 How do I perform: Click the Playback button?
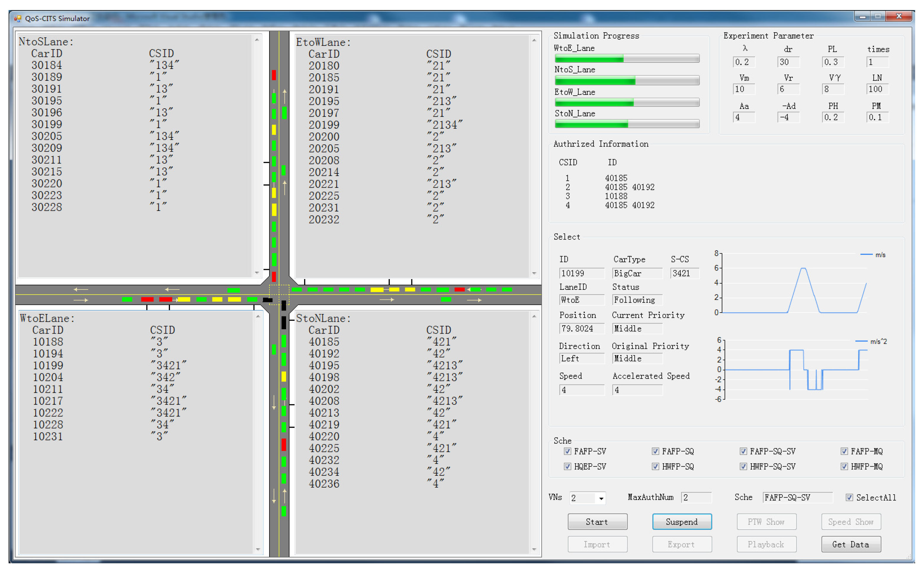[766, 544]
